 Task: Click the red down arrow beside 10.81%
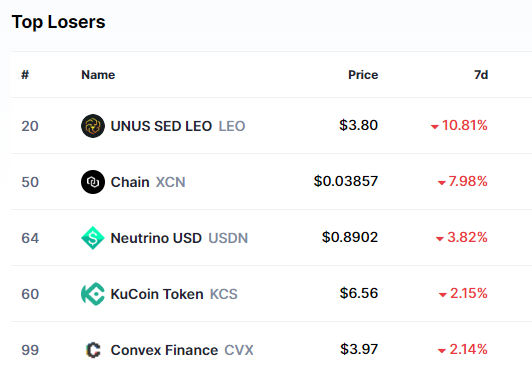tap(435, 127)
